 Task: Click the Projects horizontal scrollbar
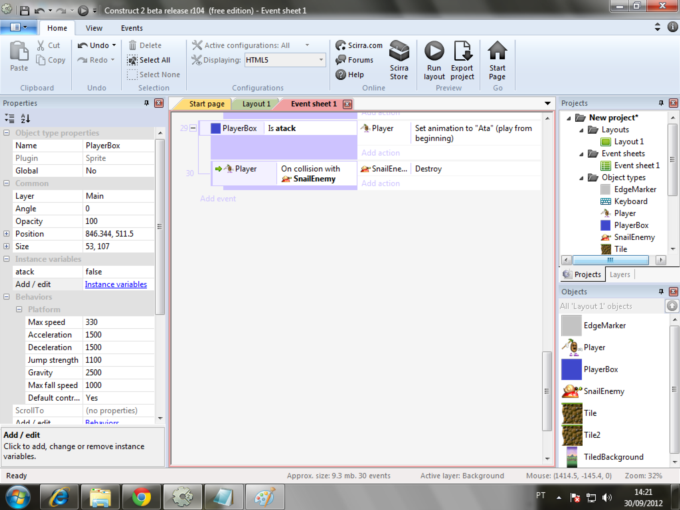pos(613,260)
